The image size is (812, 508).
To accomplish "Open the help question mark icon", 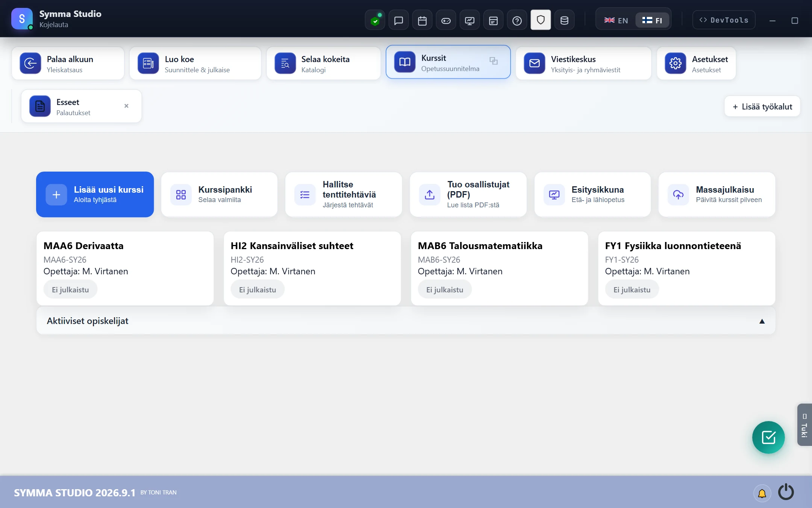I will (x=517, y=20).
